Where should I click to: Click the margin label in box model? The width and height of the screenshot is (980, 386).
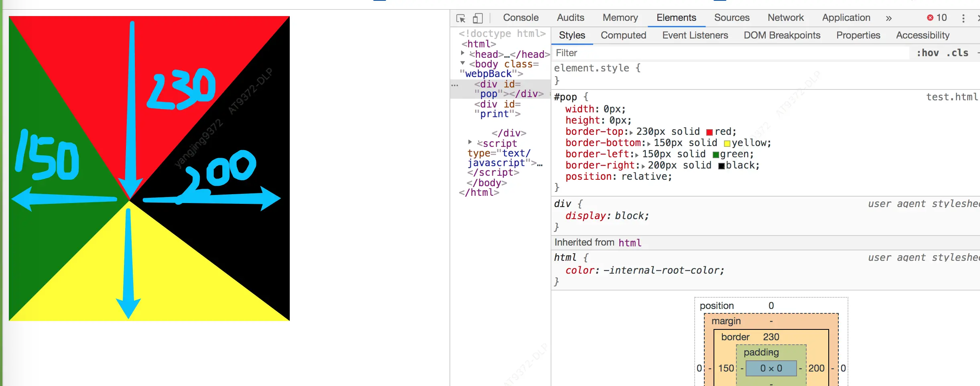pyautogui.click(x=726, y=321)
